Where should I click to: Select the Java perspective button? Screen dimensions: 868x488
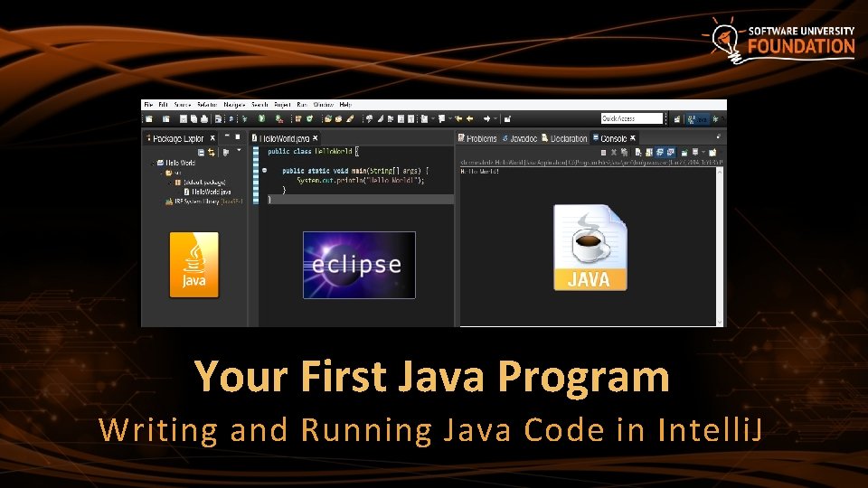coord(697,119)
